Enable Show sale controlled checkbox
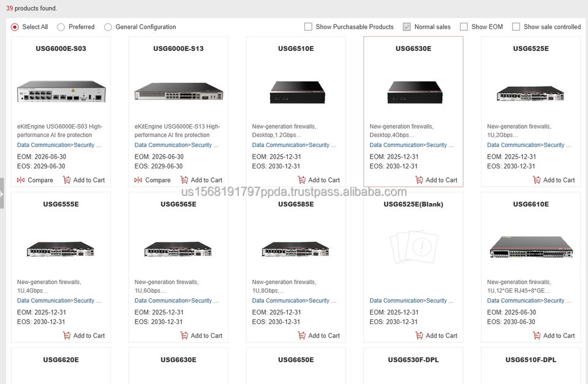Viewport: 588px width, 384px height. pyautogui.click(x=516, y=27)
